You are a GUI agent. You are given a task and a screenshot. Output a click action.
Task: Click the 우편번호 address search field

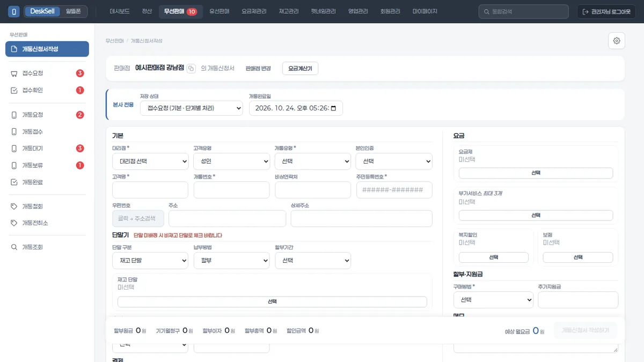(138, 218)
